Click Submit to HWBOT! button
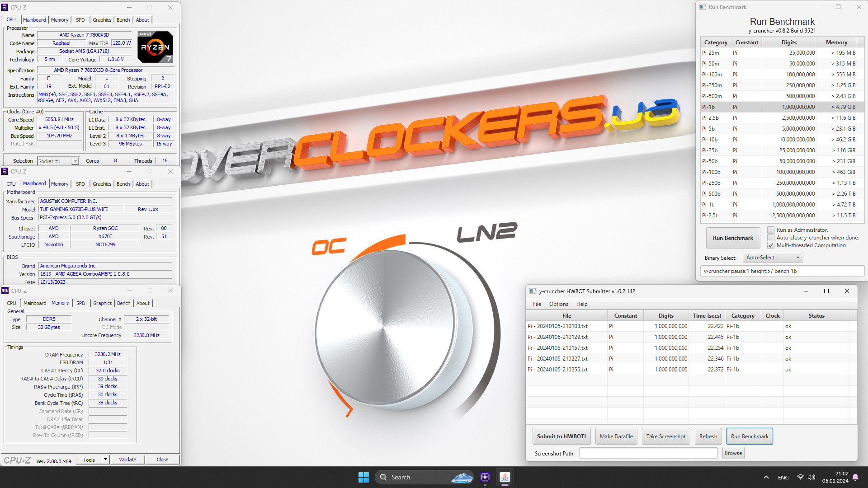Image resolution: width=868 pixels, height=488 pixels. [x=561, y=436]
